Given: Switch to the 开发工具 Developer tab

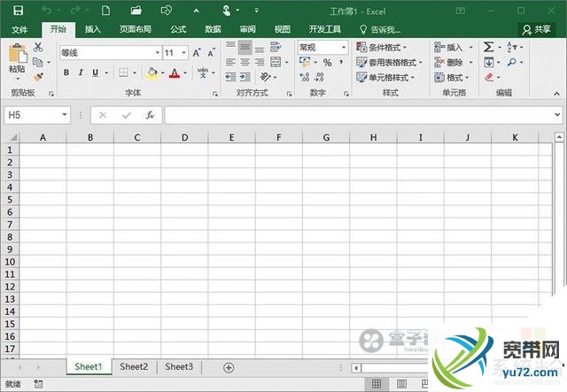Looking at the screenshot, I should point(324,29).
